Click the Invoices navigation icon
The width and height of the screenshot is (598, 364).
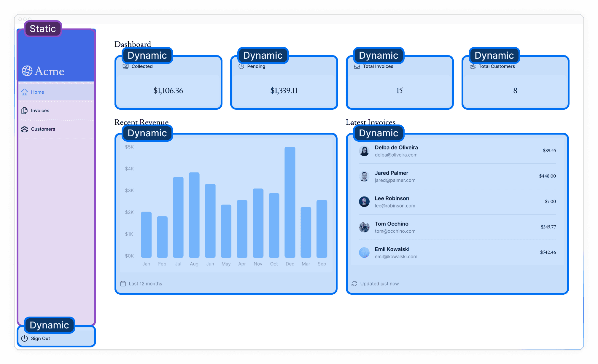[x=24, y=110]
